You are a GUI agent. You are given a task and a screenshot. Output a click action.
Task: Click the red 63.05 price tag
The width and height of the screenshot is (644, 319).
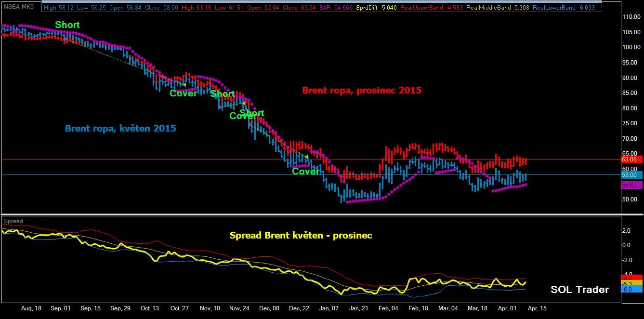click(631, 159)
